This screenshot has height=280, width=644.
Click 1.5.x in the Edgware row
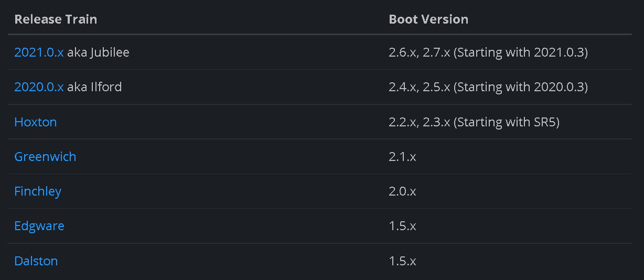402,226
